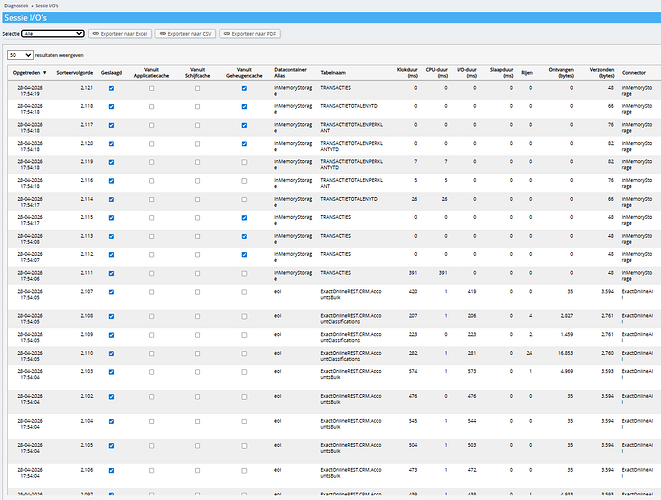Image resolution: width=661 pixels, height=500 pixels.
Task: Select I/O-duur value 419 in row 2.107
Action: tap(472, 292)
